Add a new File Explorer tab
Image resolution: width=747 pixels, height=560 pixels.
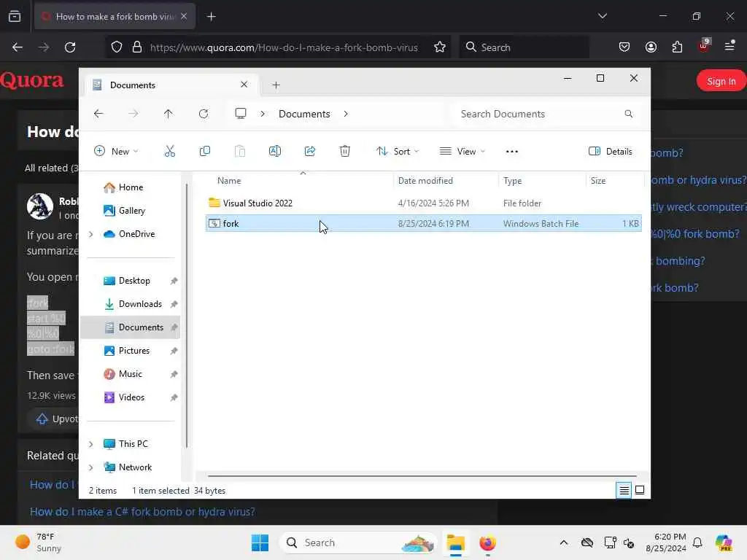(x=276, y=85)
